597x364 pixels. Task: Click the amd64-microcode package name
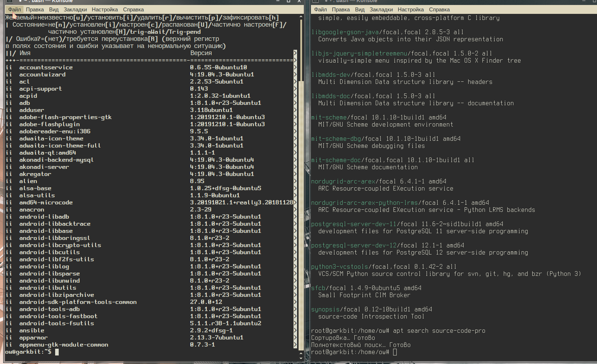[46, 202]
